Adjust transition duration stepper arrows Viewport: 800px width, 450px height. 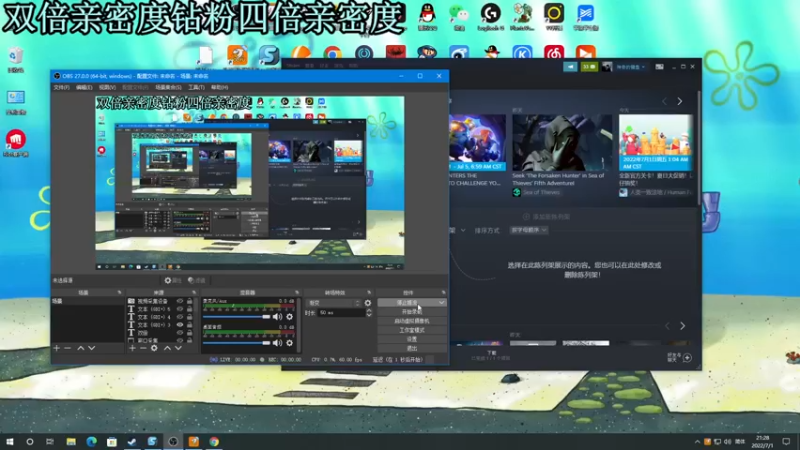pos(369,312)
